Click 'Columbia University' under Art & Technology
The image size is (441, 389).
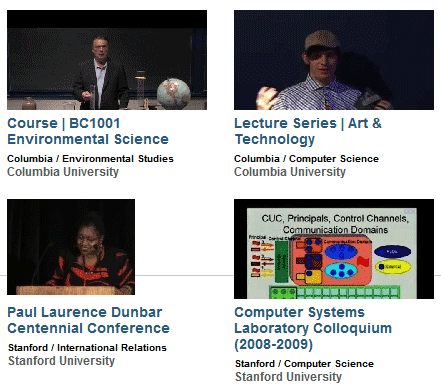pyautogui.click(x=290, y=172)
